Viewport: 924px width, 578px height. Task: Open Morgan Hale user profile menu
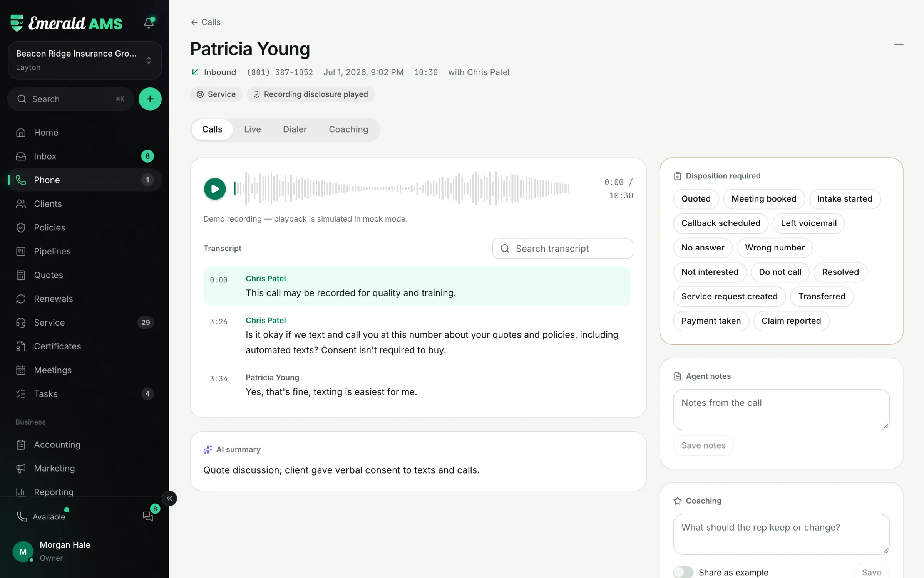[x=84, y=551]
